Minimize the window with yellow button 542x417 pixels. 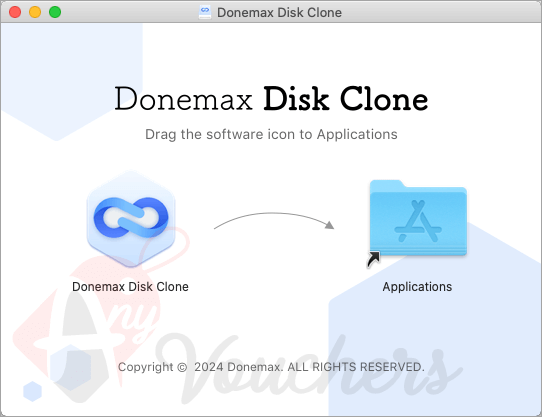pyautogui.click(x=35, y=12)
